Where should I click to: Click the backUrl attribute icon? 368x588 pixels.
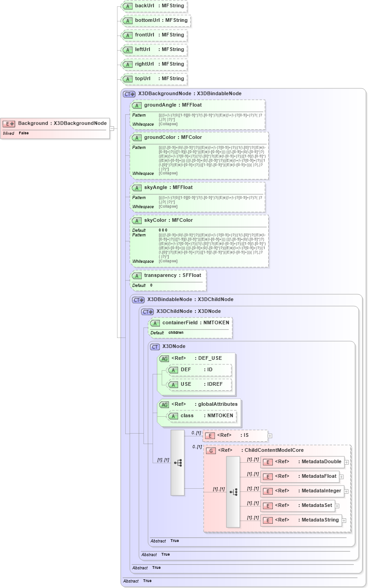click(x=128, y=6)
